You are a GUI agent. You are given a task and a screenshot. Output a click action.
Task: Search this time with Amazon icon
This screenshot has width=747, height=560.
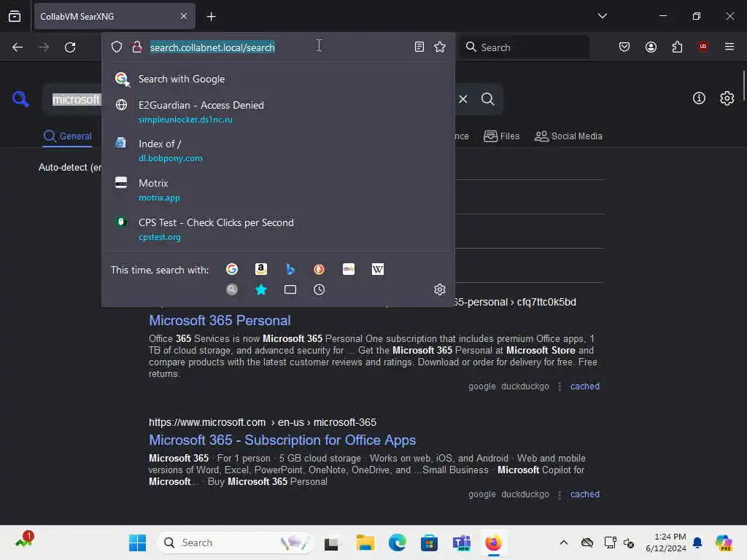click(x=261, y=270)
